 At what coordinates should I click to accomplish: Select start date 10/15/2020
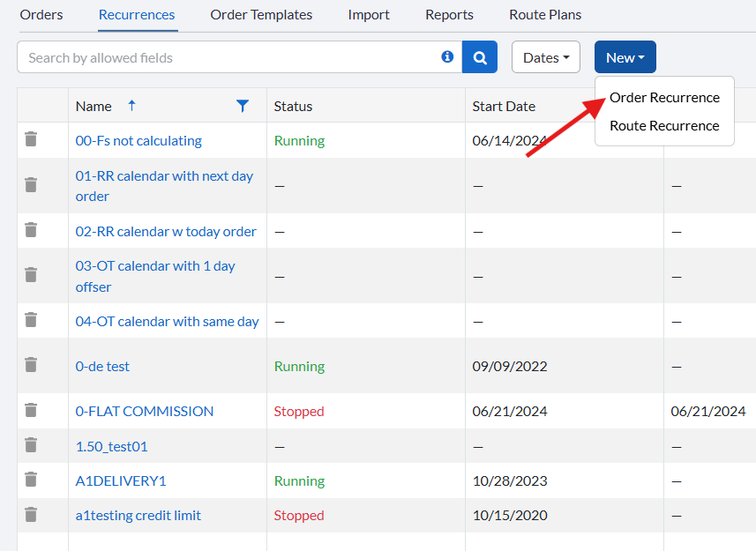pos(510,516)
